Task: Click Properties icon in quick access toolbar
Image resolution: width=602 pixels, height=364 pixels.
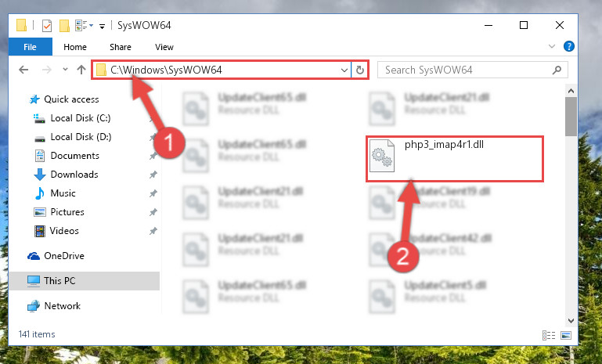Action: (47, 26)
